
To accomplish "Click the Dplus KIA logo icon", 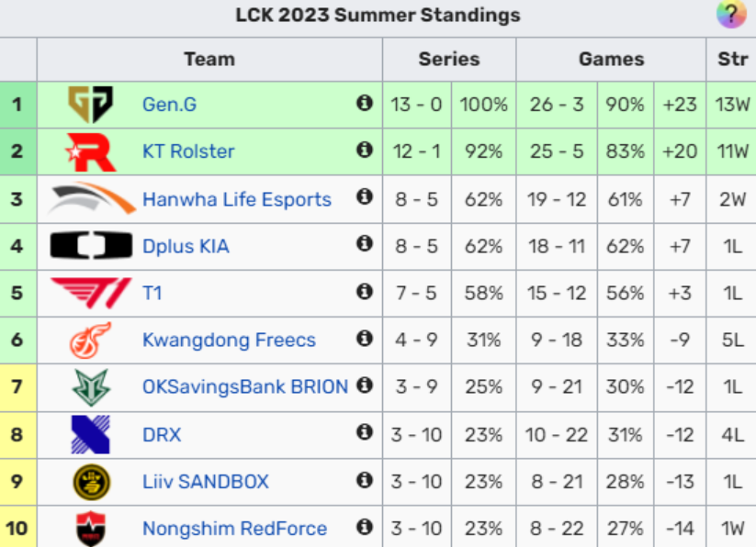I will tap(90, 246).
